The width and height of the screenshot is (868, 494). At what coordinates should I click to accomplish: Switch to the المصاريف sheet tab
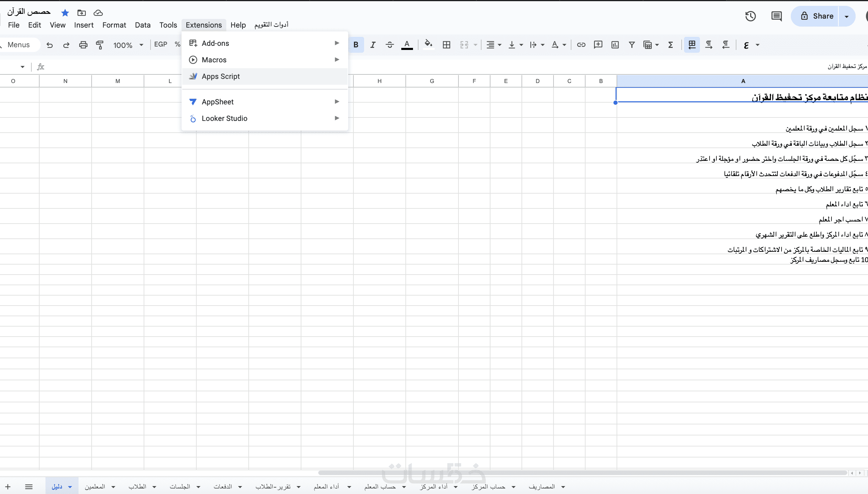click(x=541, y=487)
